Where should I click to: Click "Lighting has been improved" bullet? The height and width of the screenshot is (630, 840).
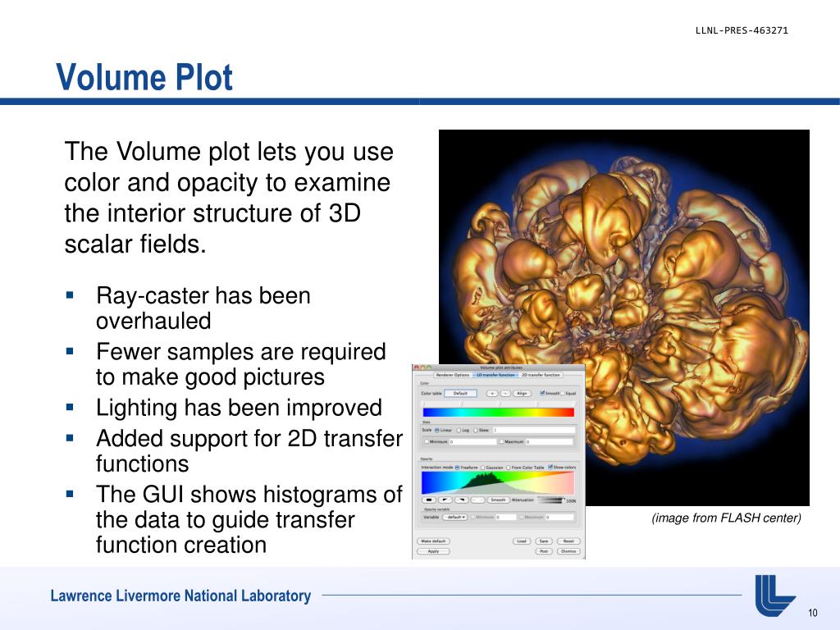point(239,408)
